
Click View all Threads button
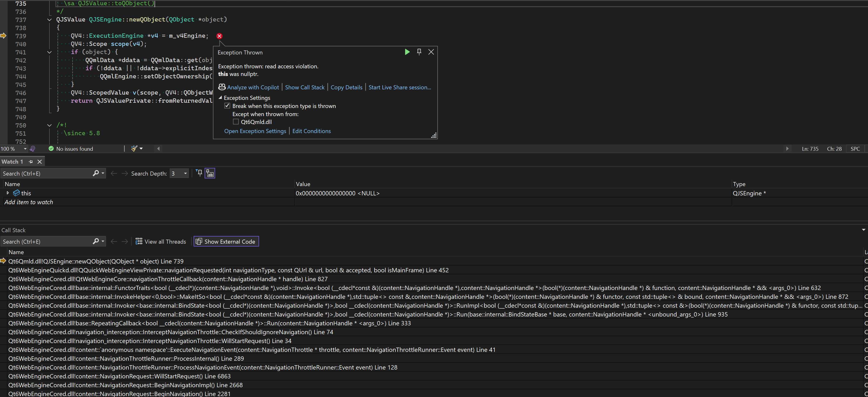pos(161,241)
